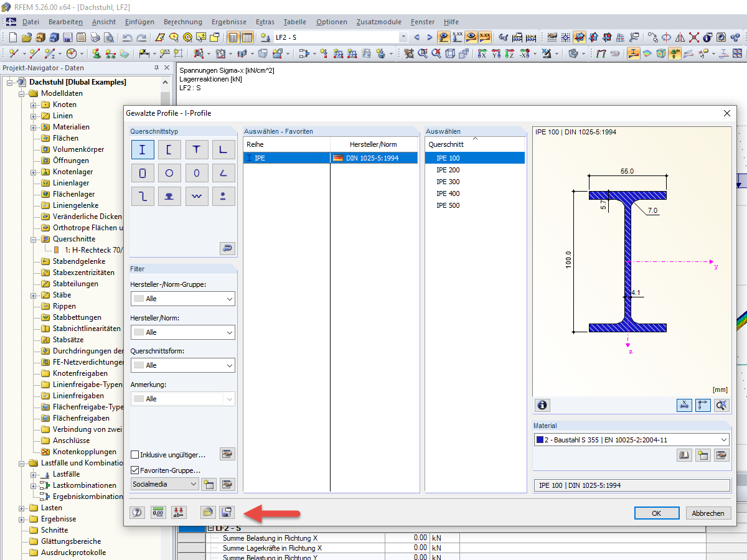The height and width of the screenshot is (560, 747).
Task: Click the back arrow under cross-section types
Action: (227, 249)
